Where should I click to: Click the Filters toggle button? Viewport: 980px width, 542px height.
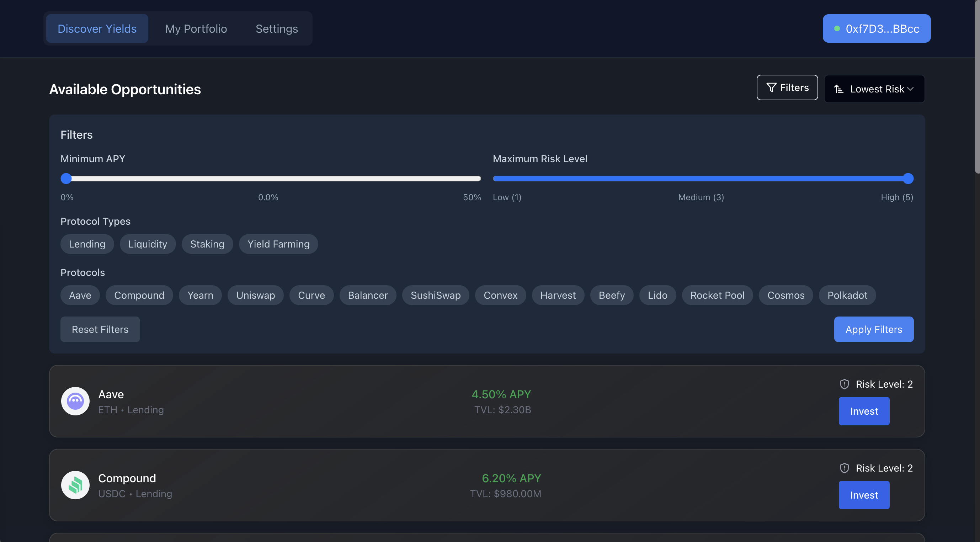787,87
